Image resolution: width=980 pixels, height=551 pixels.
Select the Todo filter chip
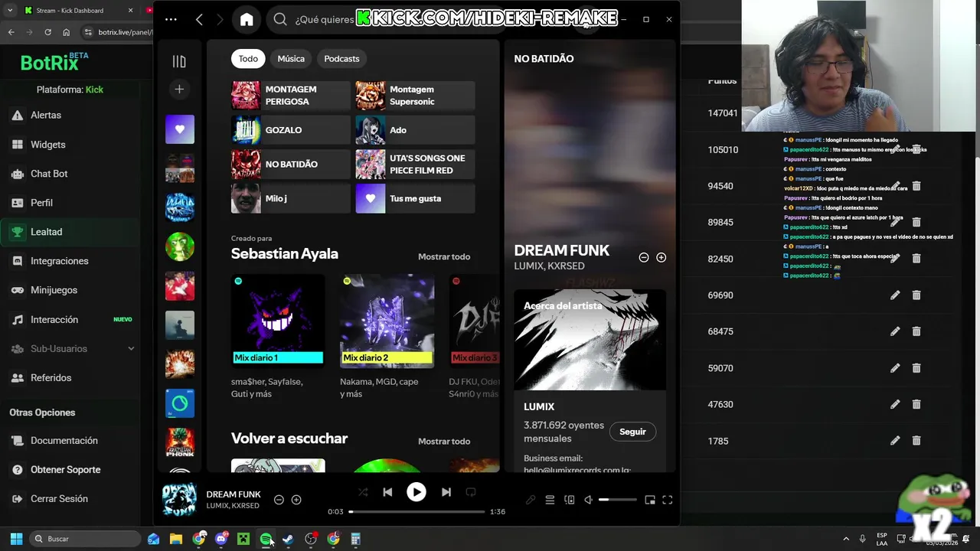[248, 59]
